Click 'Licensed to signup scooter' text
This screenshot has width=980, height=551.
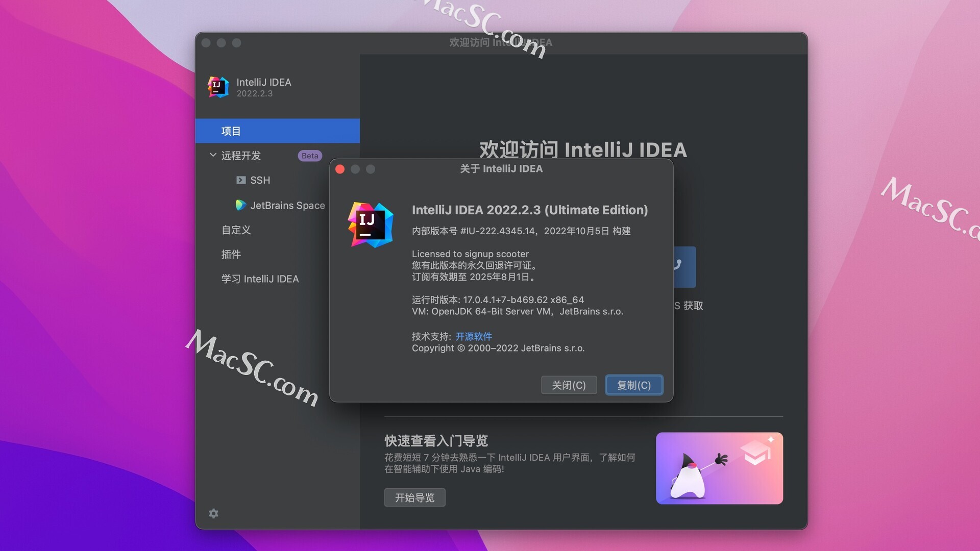click(470, 254)
